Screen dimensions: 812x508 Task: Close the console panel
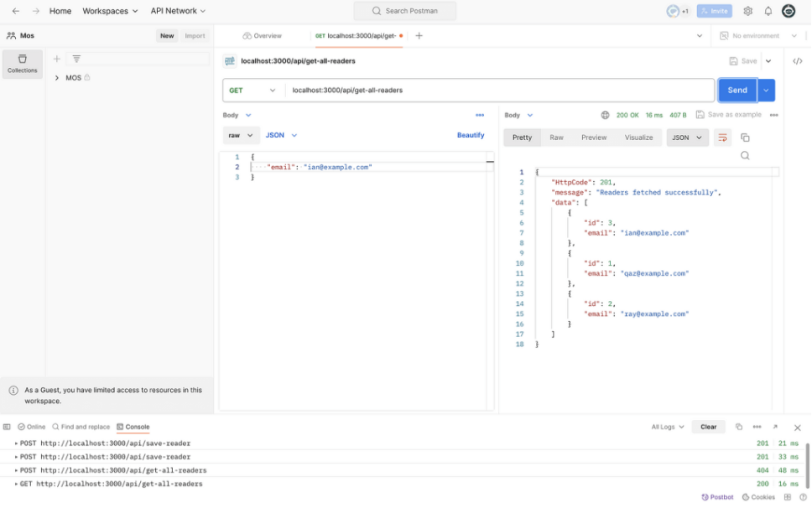pos(798,428)
